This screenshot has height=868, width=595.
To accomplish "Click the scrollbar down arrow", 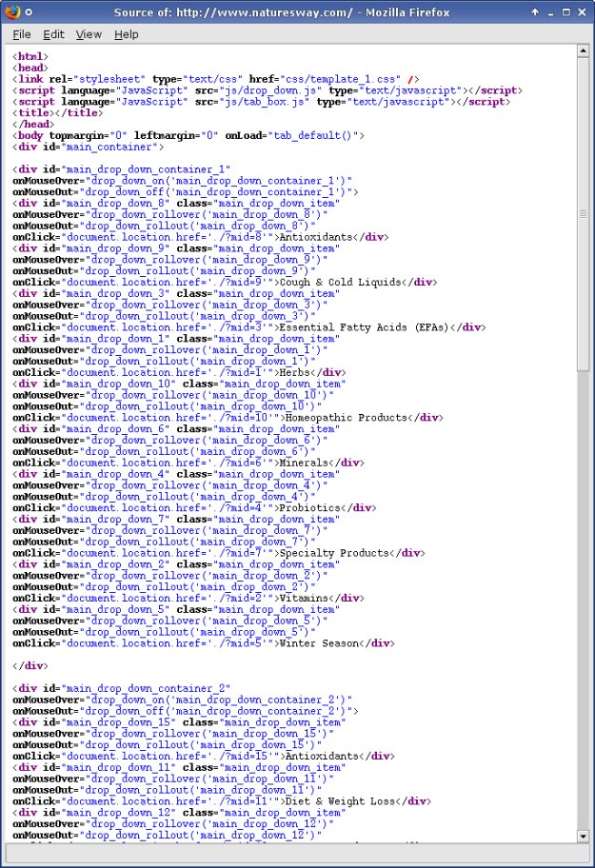I will tap(583, 836).
